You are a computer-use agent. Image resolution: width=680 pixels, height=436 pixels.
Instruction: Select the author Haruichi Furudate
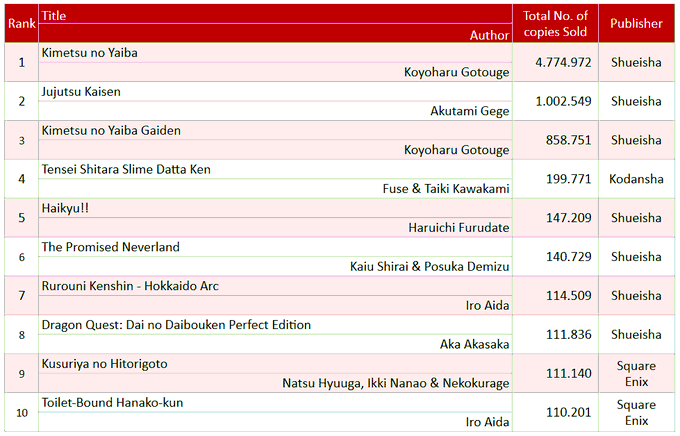(458, 228)
